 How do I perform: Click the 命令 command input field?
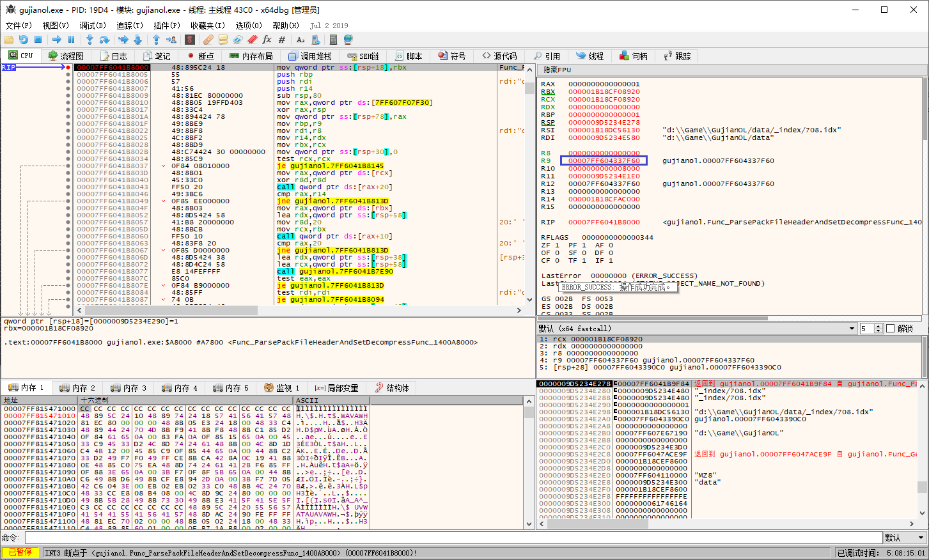(x=453, y=538)
